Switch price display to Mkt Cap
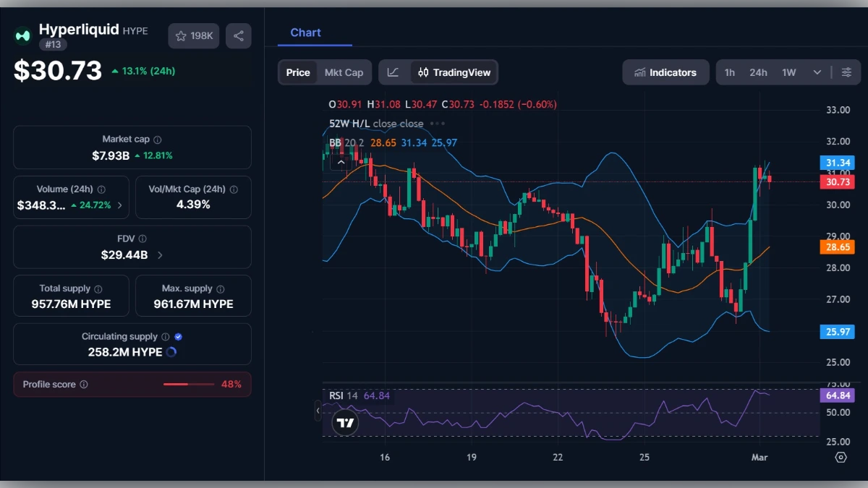Viewport: 868px width, 488px height. [x=344, y=72]
